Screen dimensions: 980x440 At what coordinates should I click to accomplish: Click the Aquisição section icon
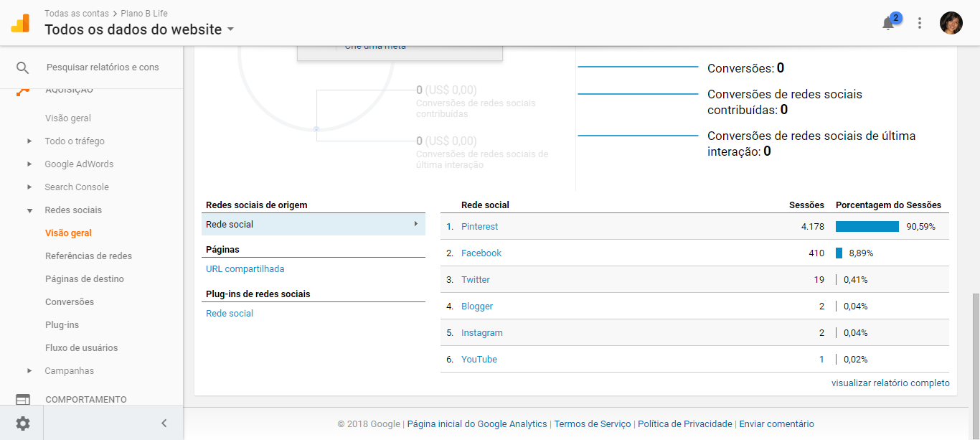[x=23, y=90]
